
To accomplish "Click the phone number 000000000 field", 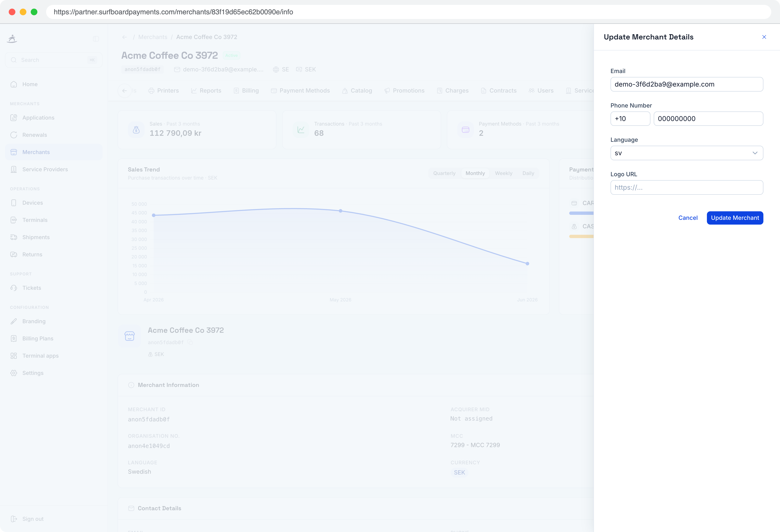I will [x=708, y=119].
